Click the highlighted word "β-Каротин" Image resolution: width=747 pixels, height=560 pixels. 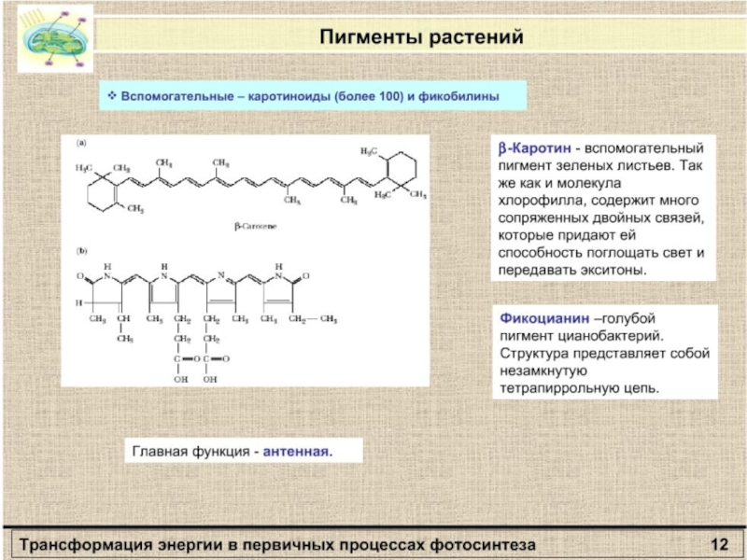click(x=534, y=148)
